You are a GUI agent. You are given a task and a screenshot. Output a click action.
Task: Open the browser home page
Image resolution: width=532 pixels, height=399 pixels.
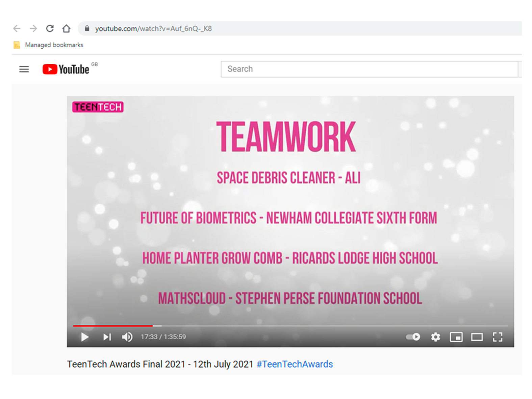[66, 29]
